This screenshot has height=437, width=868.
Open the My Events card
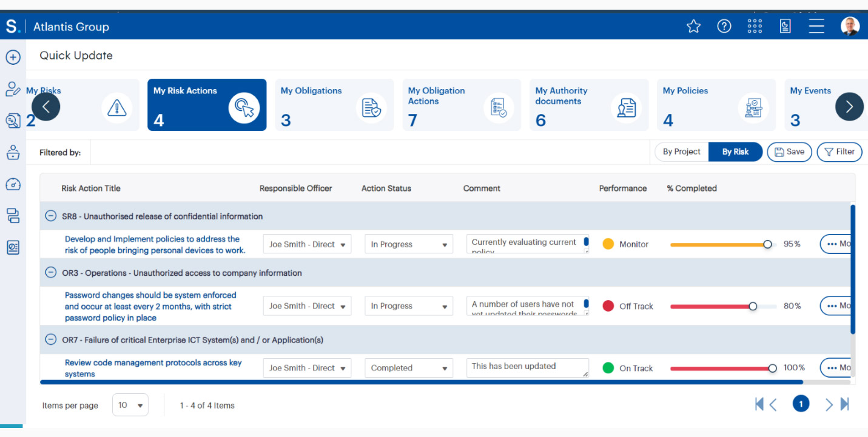pos(826,105)
